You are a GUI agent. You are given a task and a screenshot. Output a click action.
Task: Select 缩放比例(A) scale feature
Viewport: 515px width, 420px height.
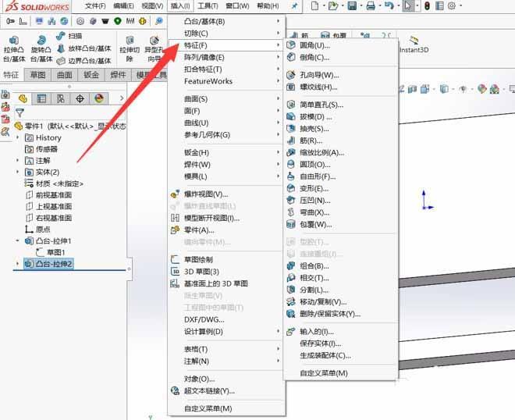click(x=340, y=152)
